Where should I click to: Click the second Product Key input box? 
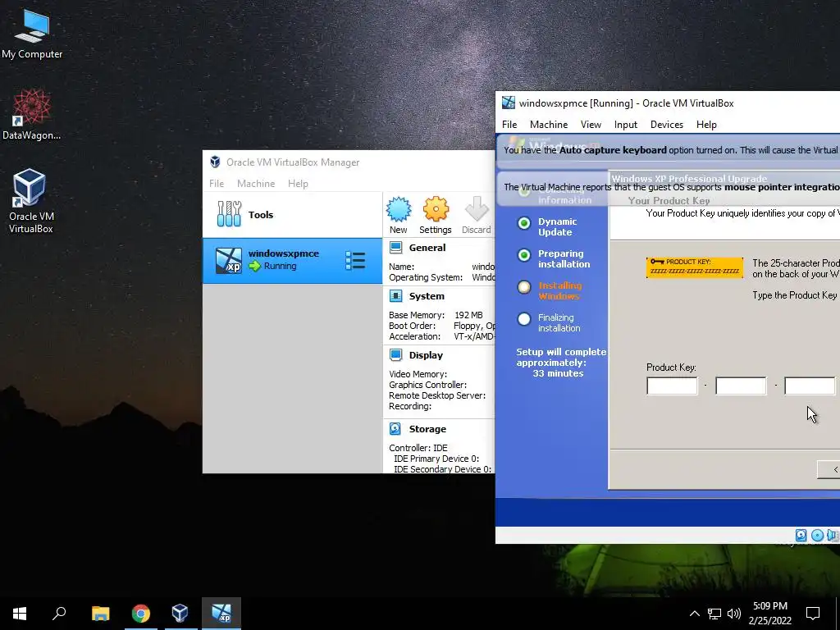pos(741,386)
